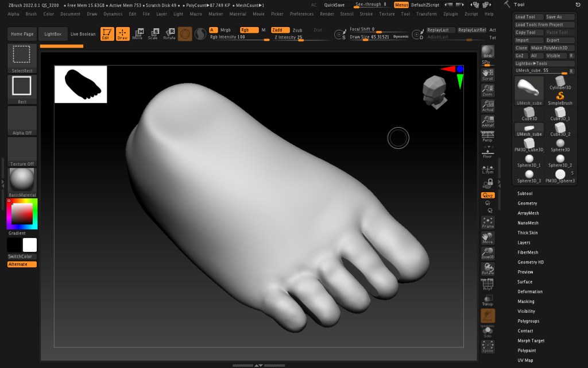This screenshot has height=368, width=588.
Task: Click the BPR render icon
Action: (x=488, y=52)
